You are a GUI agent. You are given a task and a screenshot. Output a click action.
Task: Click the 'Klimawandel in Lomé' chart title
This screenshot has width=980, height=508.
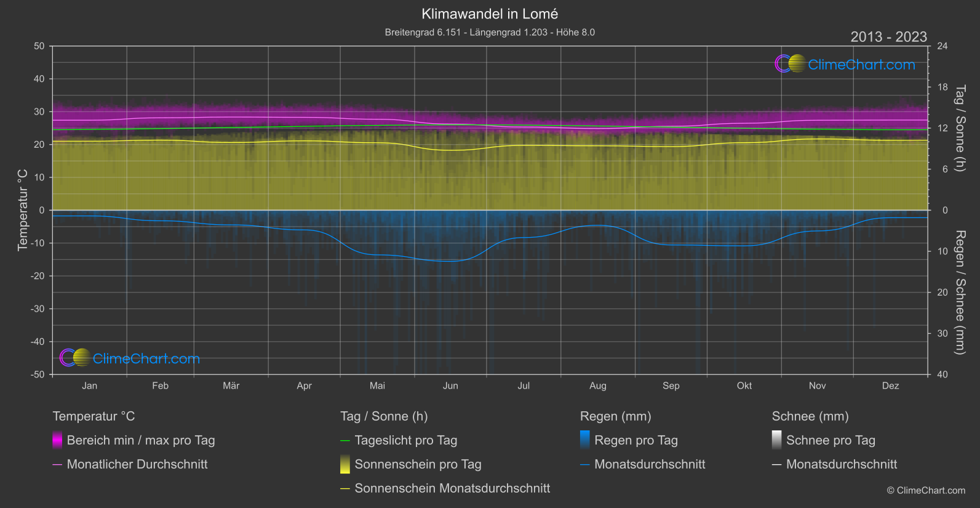(x=490, y=14)
